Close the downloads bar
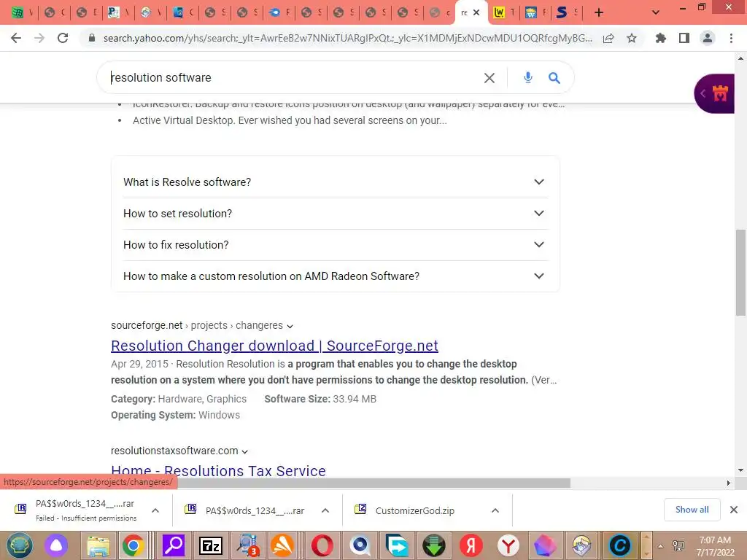This screenshot has height=560, width=747. 734,510
